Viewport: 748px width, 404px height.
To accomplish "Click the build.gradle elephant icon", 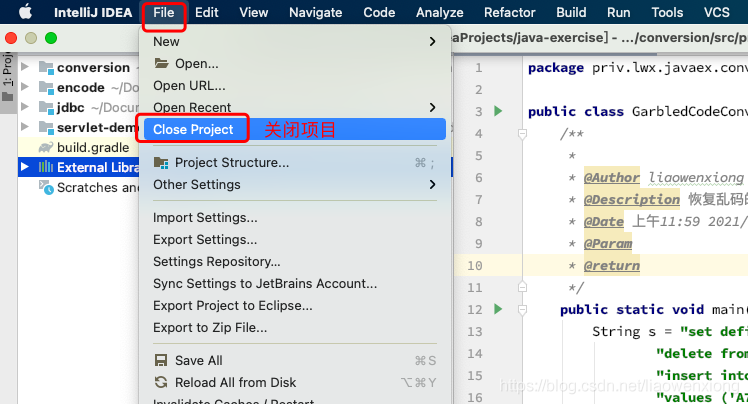I will pyautogui.click(x=46, y=147).
